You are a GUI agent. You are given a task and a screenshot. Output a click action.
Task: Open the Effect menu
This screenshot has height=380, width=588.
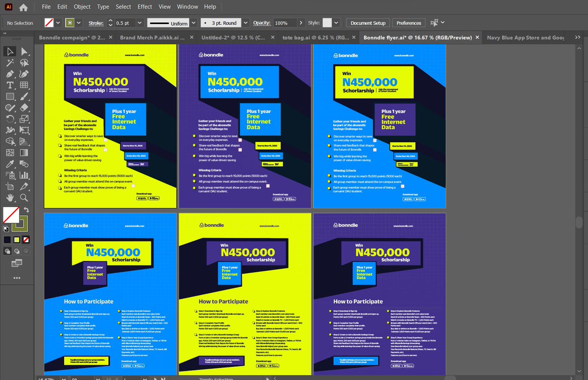point(145,7)
